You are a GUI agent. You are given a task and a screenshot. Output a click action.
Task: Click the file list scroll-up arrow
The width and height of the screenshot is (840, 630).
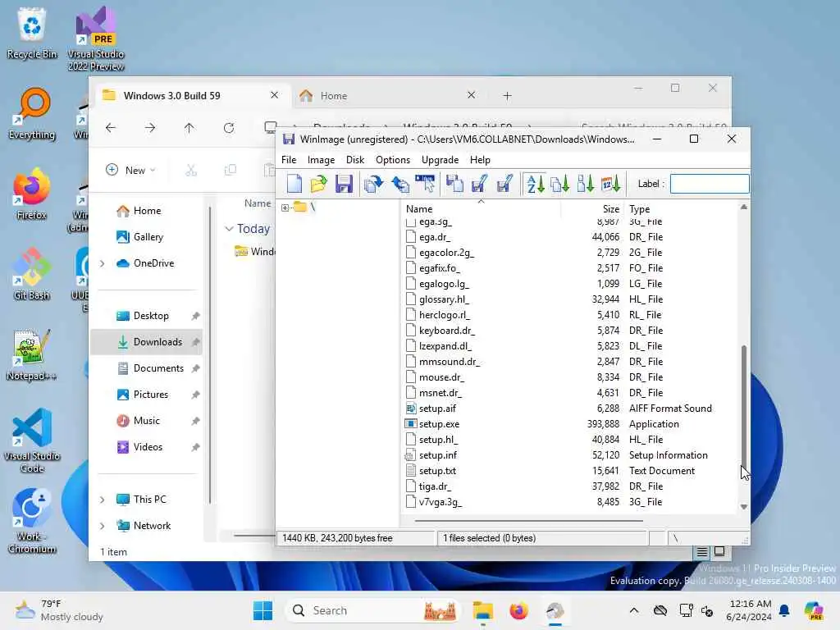[743, 207]
